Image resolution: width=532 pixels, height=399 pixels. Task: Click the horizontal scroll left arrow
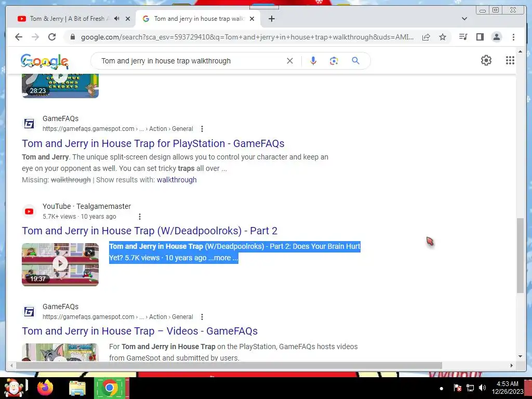pyautogui.click(x=11, y=365)
